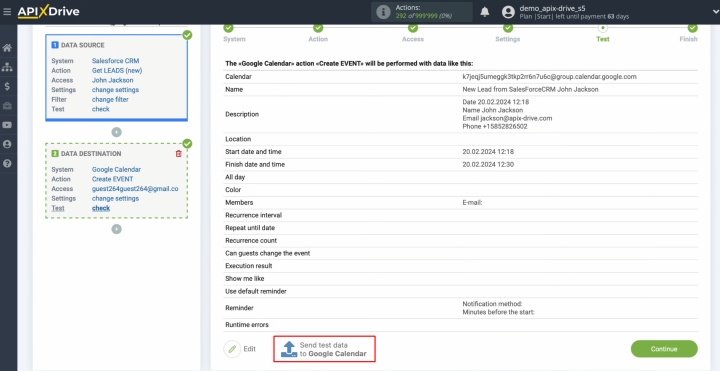
Task: Click the Edit label
Action: 249,349
